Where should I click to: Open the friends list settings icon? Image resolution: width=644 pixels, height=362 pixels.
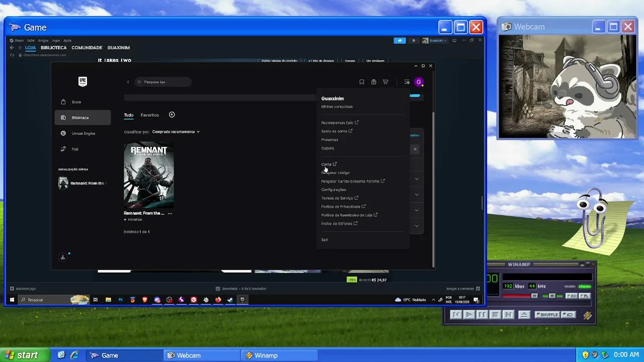point(407,82)
